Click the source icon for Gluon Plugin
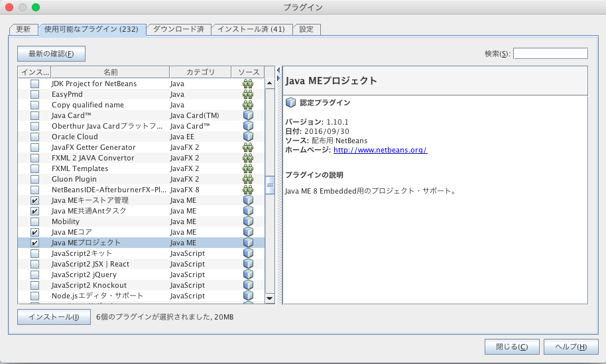Image resolution: width=606 pixels, height=364 pixels. [248, 179]
